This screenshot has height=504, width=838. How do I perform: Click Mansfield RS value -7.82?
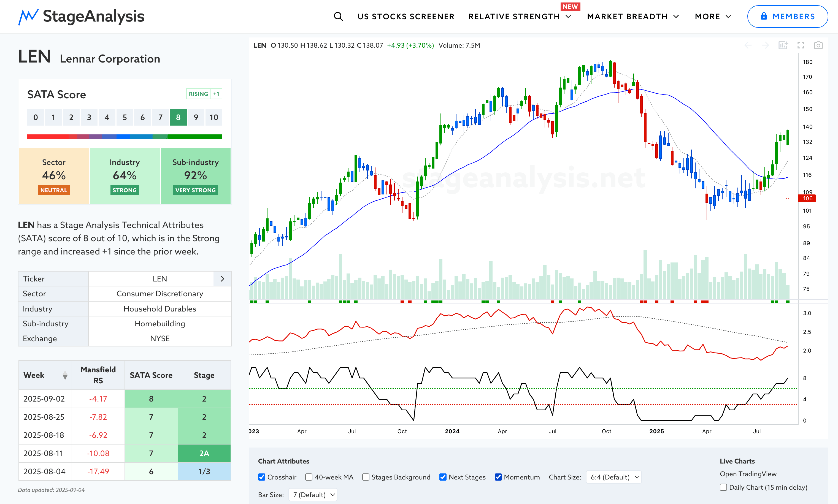click(x=98, y=417)
